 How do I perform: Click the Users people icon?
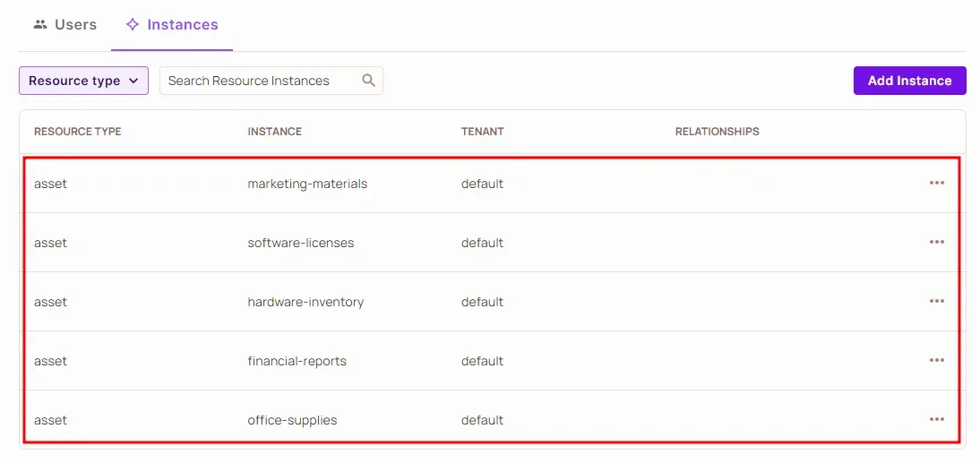(40, 25)
